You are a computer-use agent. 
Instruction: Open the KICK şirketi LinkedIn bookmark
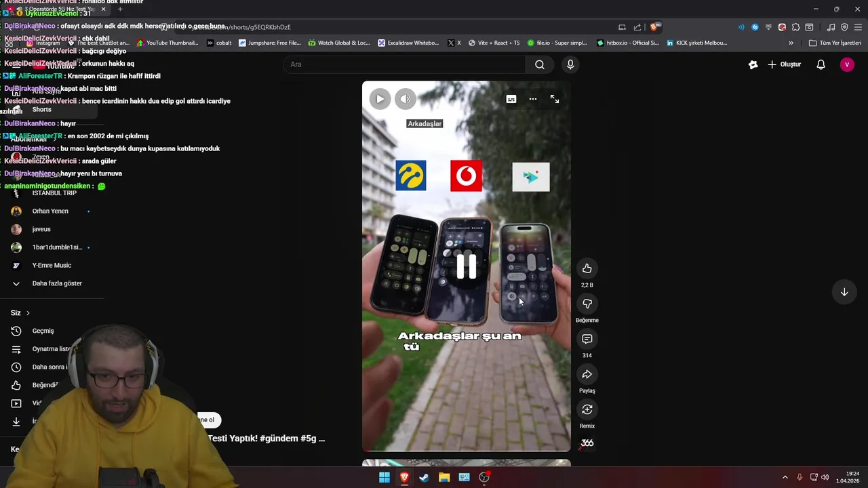click(696, 43)
